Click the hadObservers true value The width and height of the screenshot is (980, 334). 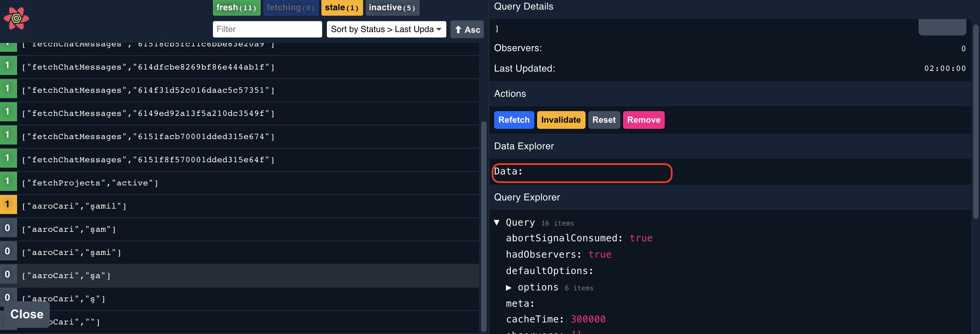[x=600, y=255]
